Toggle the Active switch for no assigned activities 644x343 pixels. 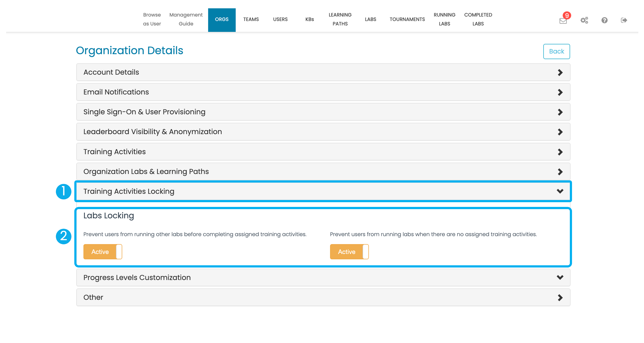[349, 252]
